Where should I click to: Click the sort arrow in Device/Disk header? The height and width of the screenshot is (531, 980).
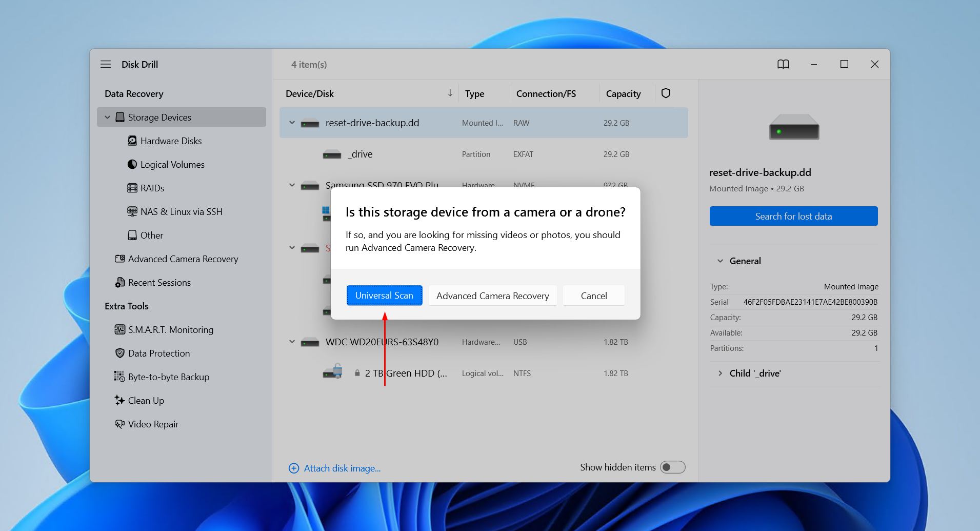(x=450, y=93)
